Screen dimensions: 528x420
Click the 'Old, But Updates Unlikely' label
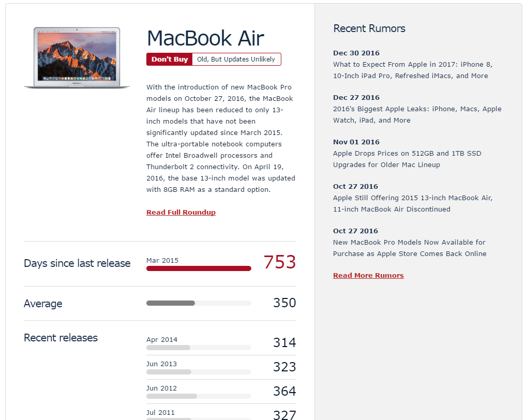tap(236, 59)
